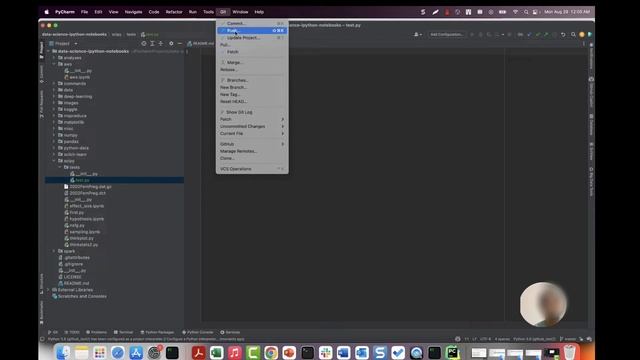
Task: Choose New Tag in Git menu
Action: coord(252,94)
